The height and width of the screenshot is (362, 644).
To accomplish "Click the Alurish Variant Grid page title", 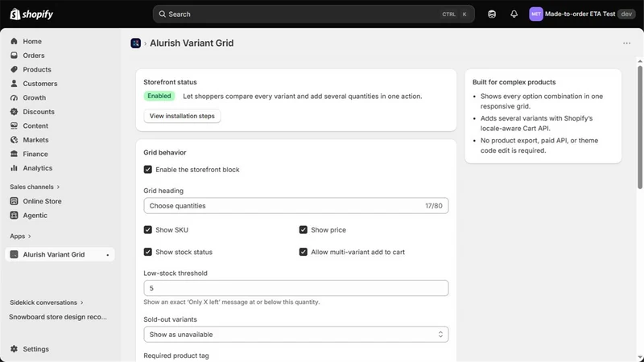I will 192,43.
